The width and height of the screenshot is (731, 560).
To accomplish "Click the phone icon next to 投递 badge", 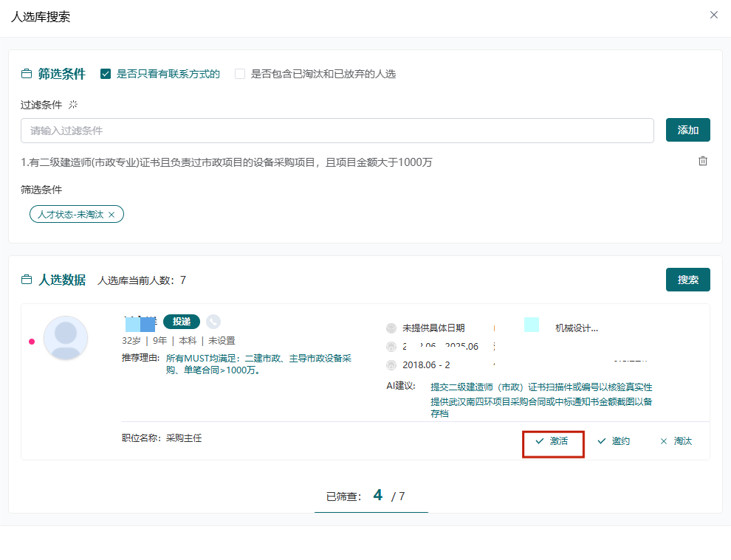I will tap(214, 322).
